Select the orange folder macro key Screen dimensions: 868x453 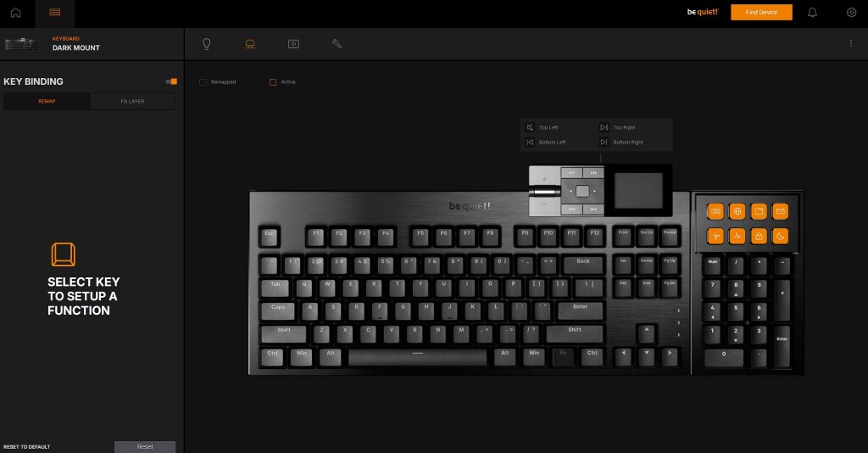click(759, 211)
